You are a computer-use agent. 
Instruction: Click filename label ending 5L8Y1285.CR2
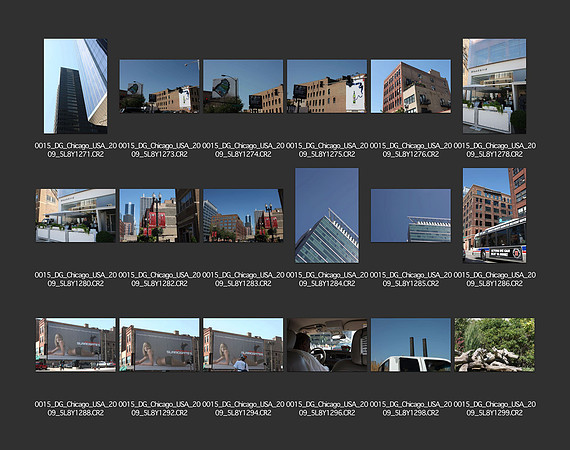(x=411, y=279)
